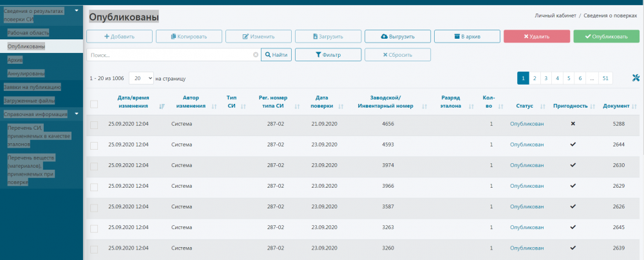This screenshot has height=260, width=644.
Task: Clear the search field with the x icon
Action: pos(256,55)
